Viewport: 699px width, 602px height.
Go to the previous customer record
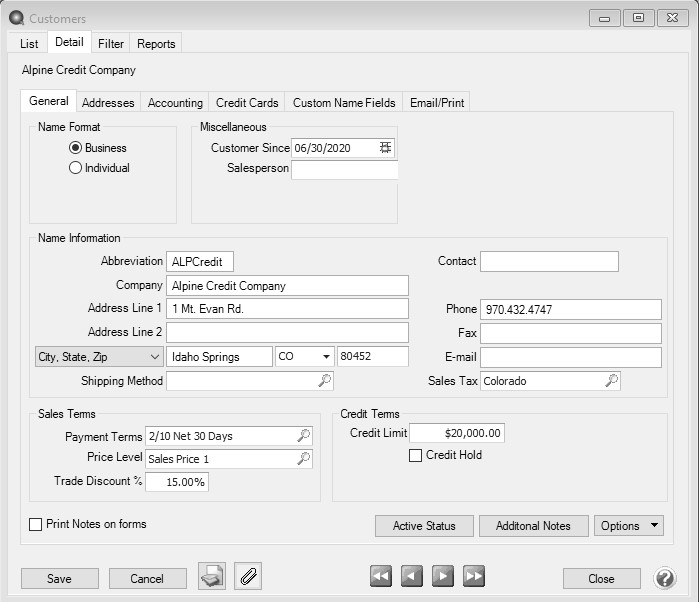411,576
